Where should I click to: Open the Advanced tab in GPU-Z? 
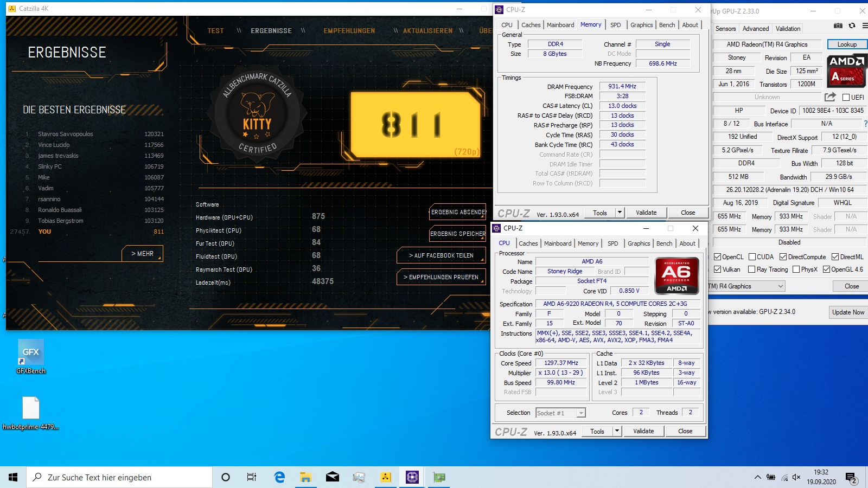pyautogui.click(x=756, y=29)
